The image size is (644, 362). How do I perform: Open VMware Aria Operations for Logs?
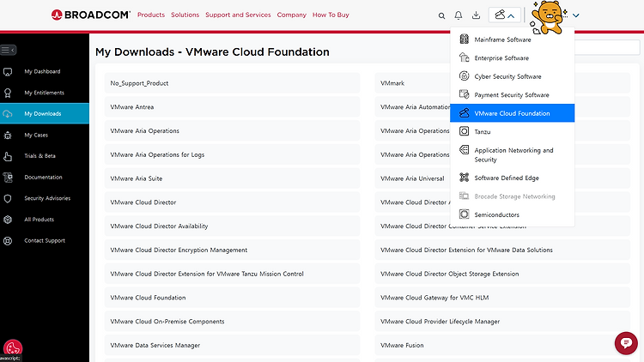click(232, 154)
